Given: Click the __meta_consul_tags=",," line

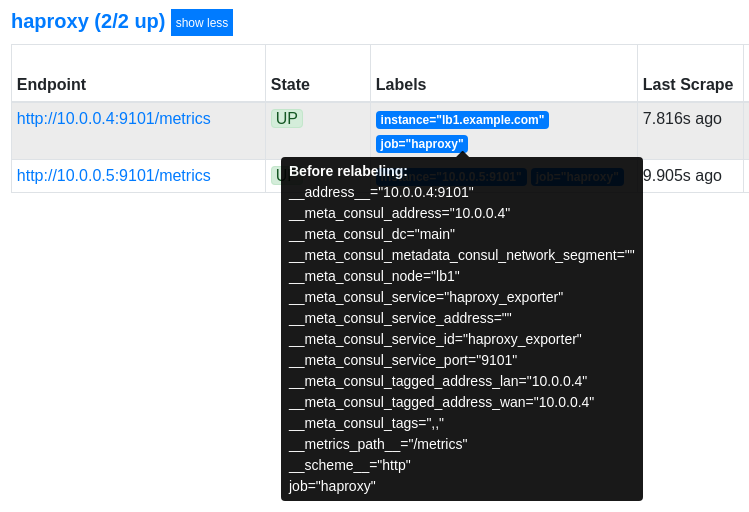Looking at the screenshot, I should [x=366, y=423].
